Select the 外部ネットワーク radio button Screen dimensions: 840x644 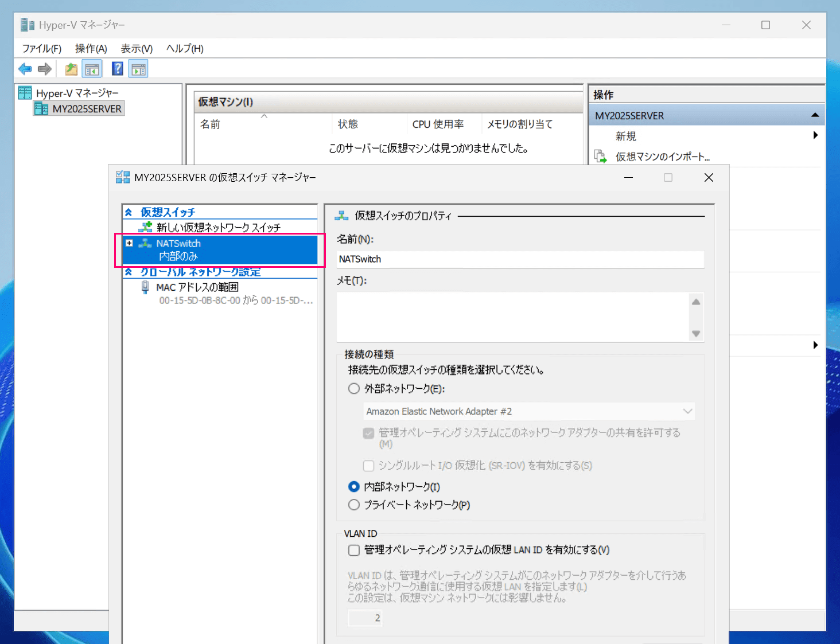(x=353, y=388)
